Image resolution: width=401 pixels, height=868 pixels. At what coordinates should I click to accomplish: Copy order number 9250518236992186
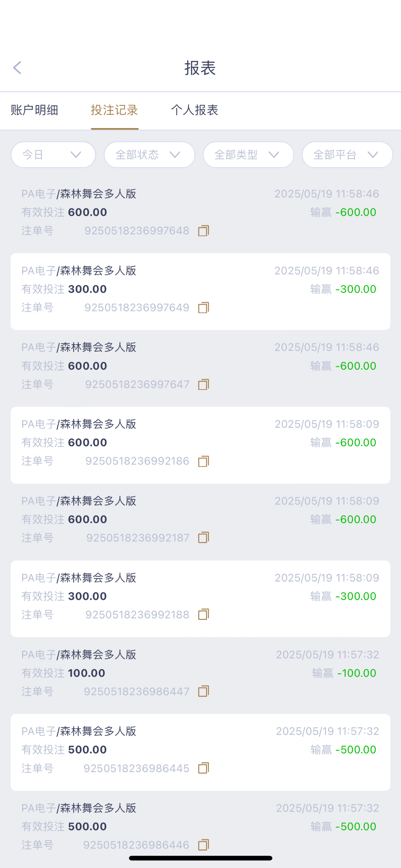click(x=203, y=461)
